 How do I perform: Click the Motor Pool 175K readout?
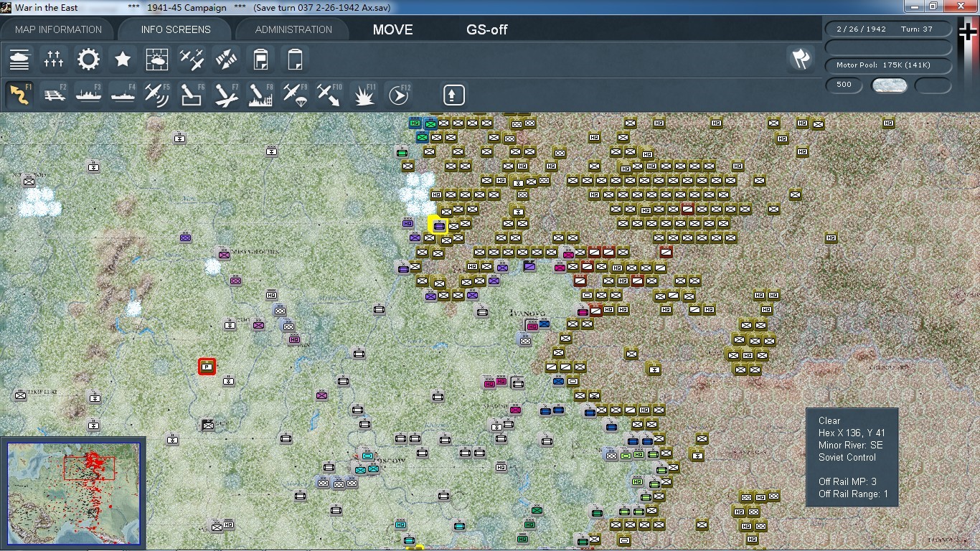click(x=889, y=65)
